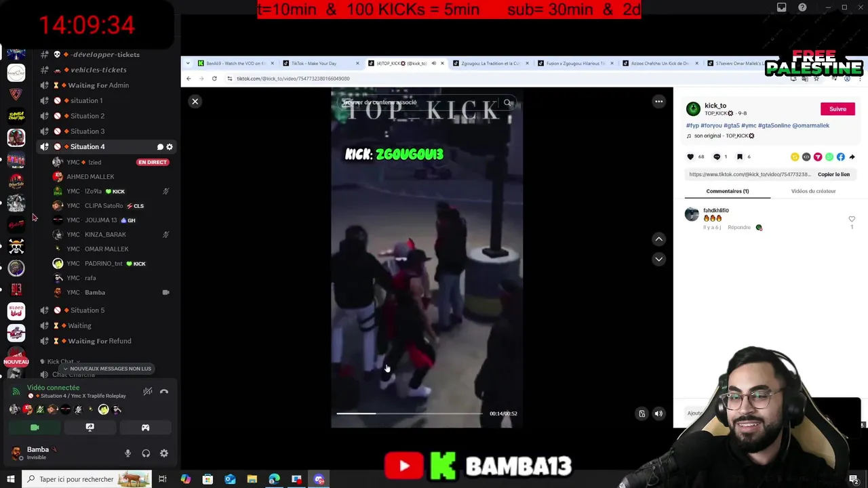Screen dimensions: 868x488
Task: Open comments via the speech bubble icon
Action: click(717, 157)
